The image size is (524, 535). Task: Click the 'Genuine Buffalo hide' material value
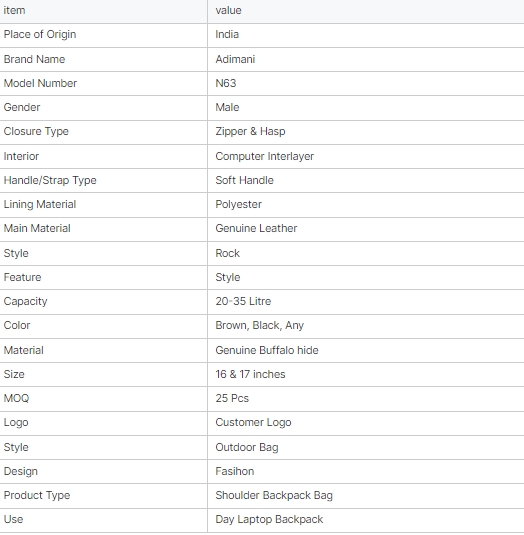click(x=267, y=350)
